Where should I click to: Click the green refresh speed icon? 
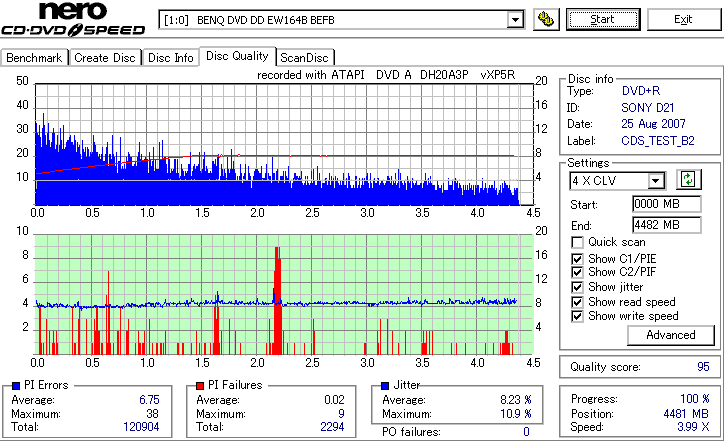688,179
